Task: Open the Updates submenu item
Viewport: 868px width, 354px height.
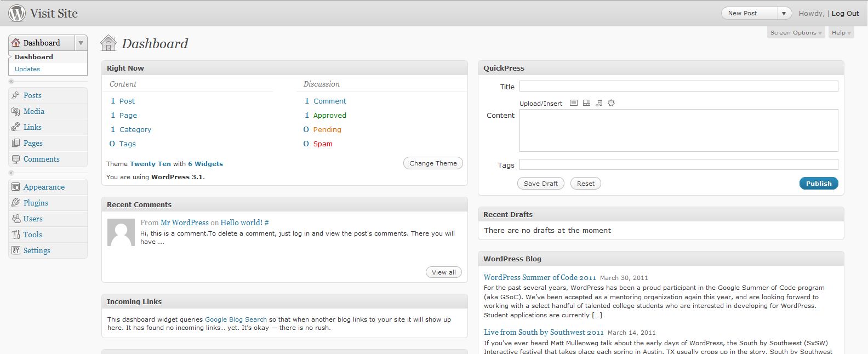Action: pyautogui.click(x=27, y=69)
